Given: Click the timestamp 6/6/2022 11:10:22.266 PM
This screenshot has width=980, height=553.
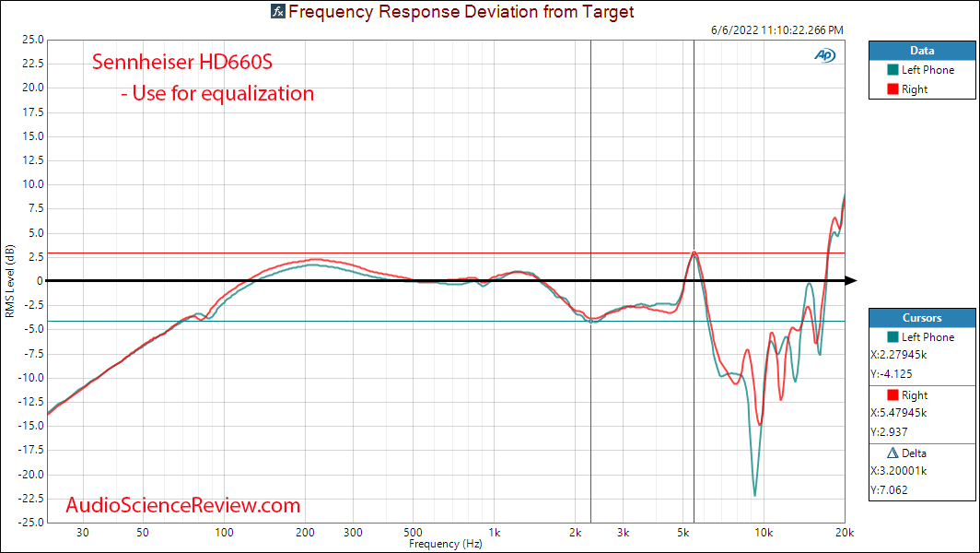Looking at the screenshot, I should coord(776,30).
